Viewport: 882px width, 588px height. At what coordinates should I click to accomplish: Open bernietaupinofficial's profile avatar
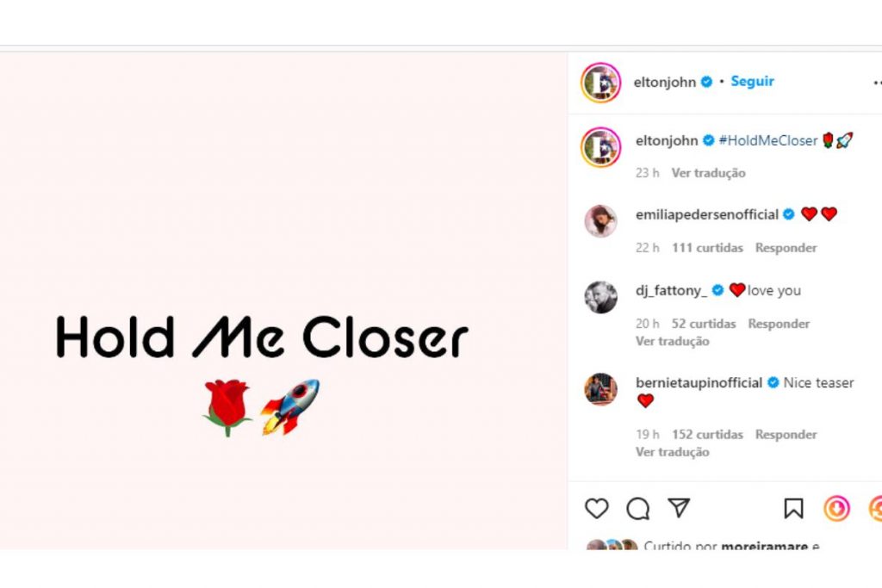coord(600,389)
